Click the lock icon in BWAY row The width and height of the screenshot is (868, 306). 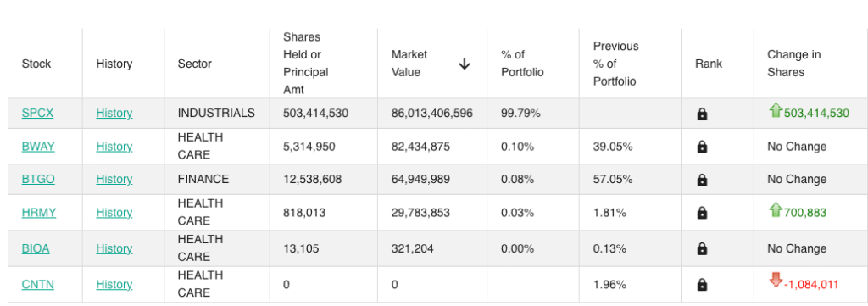tap(702, 147)
